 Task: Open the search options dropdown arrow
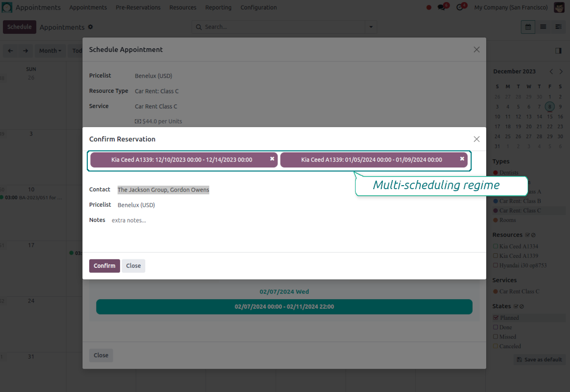pyautogui.click(x=371, y=27)
